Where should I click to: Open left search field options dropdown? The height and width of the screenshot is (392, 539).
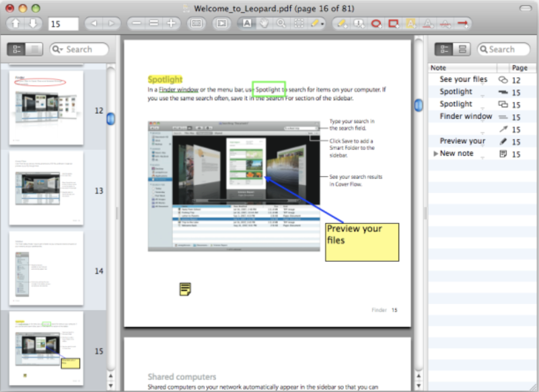click(58, 50)
